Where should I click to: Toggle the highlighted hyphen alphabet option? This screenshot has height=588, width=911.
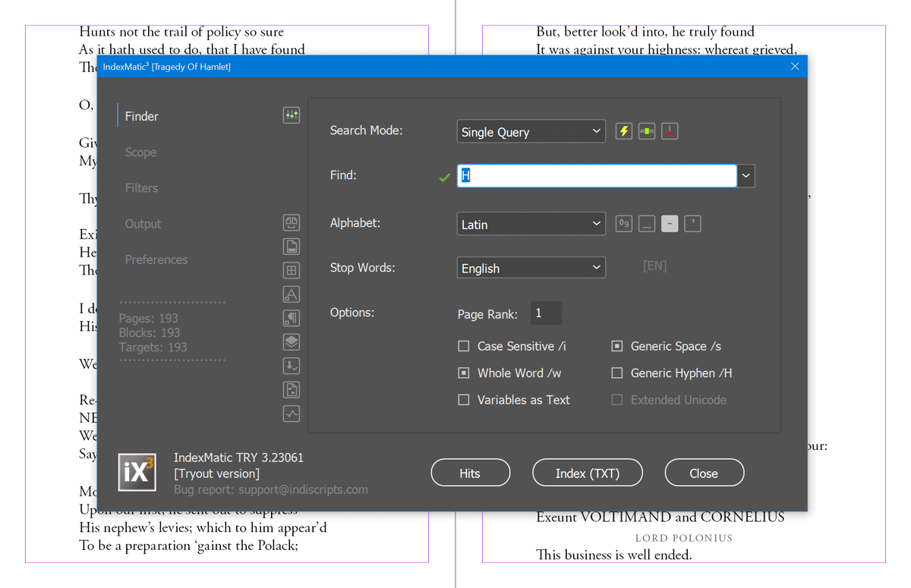[670, 224]
